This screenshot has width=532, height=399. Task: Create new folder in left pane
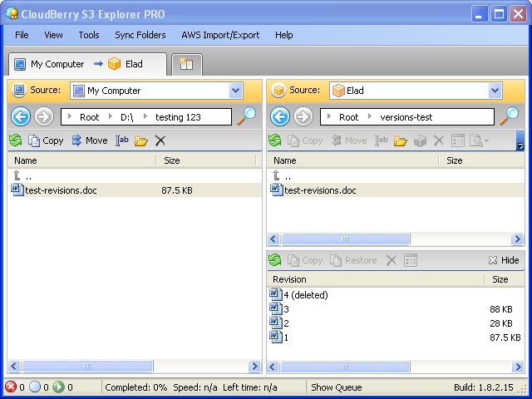click(x=140, y=140)
